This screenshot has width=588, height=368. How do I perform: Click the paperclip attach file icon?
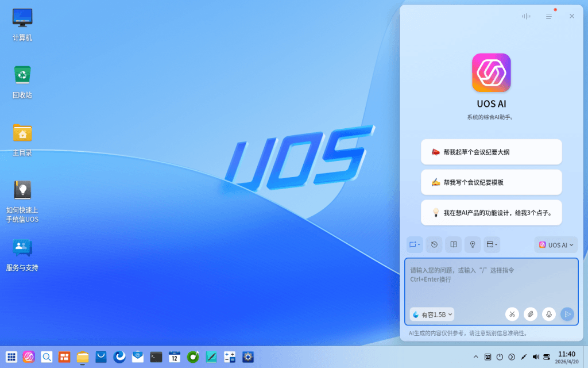531,315
